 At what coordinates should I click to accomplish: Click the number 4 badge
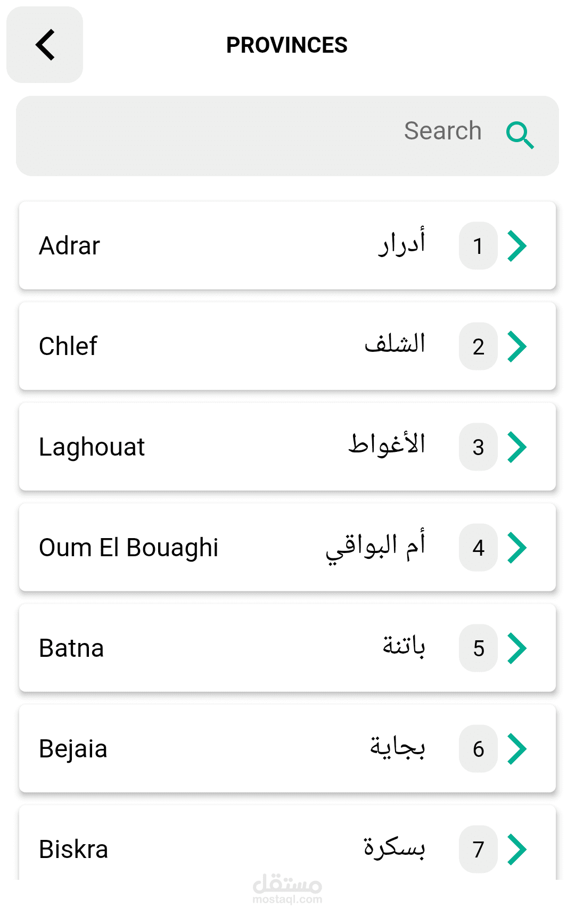(x=478, y=548)
